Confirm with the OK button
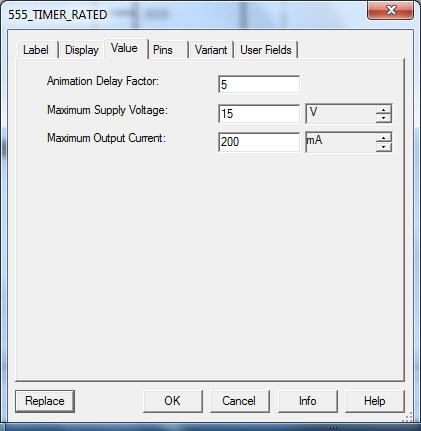Viewport: 421px width, 431px height. pos(172,401)
